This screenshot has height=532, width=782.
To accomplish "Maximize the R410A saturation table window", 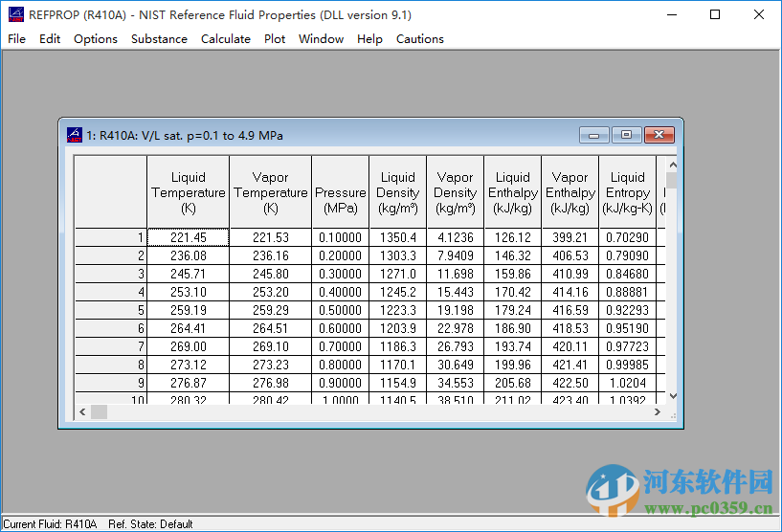I will coord(626,135).
